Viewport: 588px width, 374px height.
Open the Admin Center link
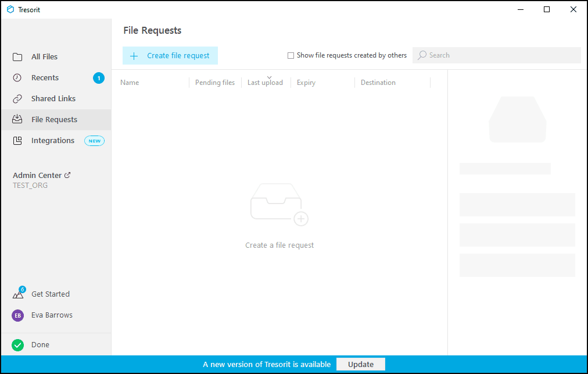41,175
